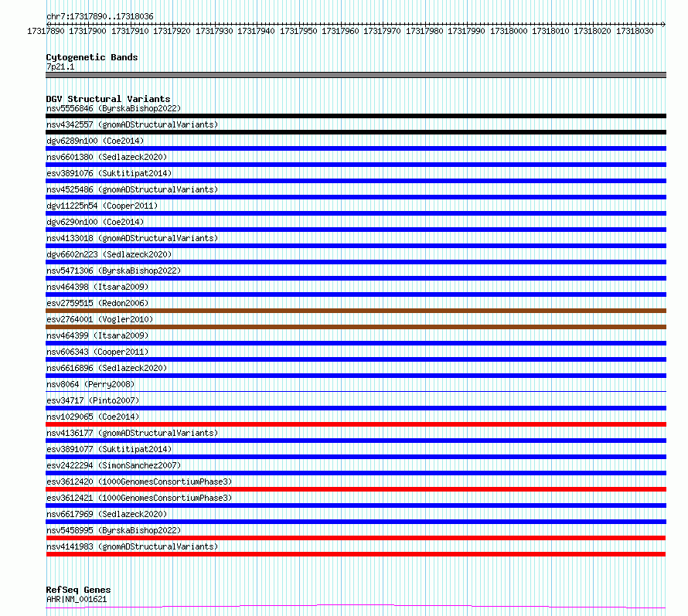This screenshot has height=616, width=688.
Task: Select variant label dgv11225n54 (Cooper2011)
Action: point(102,206)
